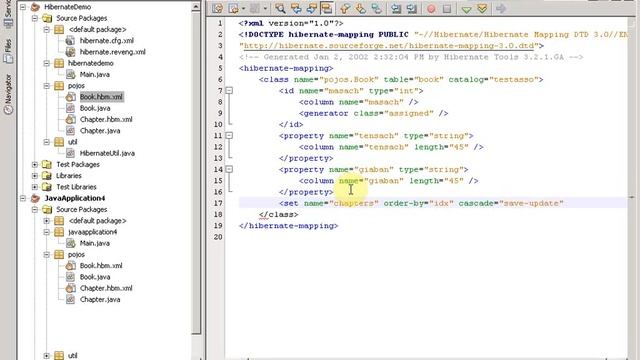The width and height of the screenshot is (640, 360).
Task: Collapse JavaApplication4 project node
Action: (23, 198)
